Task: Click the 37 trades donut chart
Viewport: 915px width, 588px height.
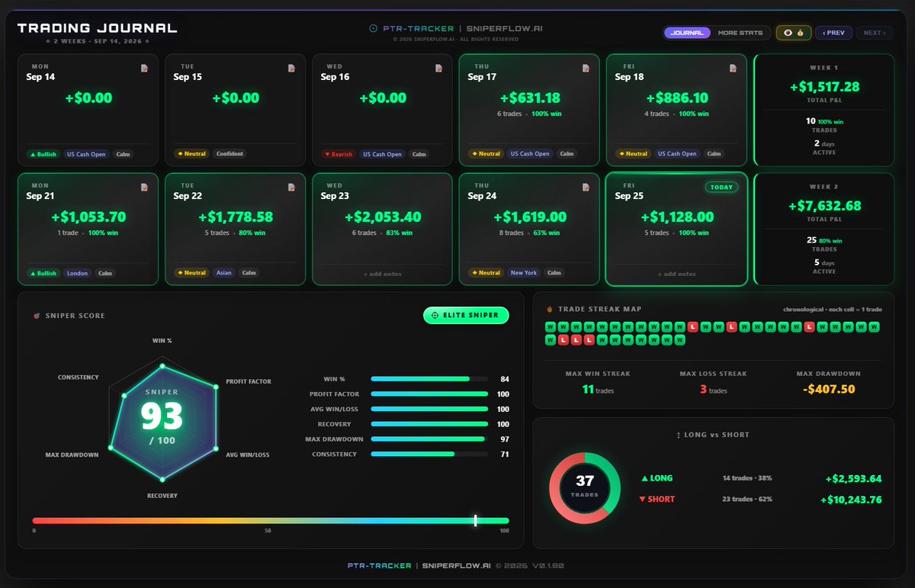Action: point(585,488)
